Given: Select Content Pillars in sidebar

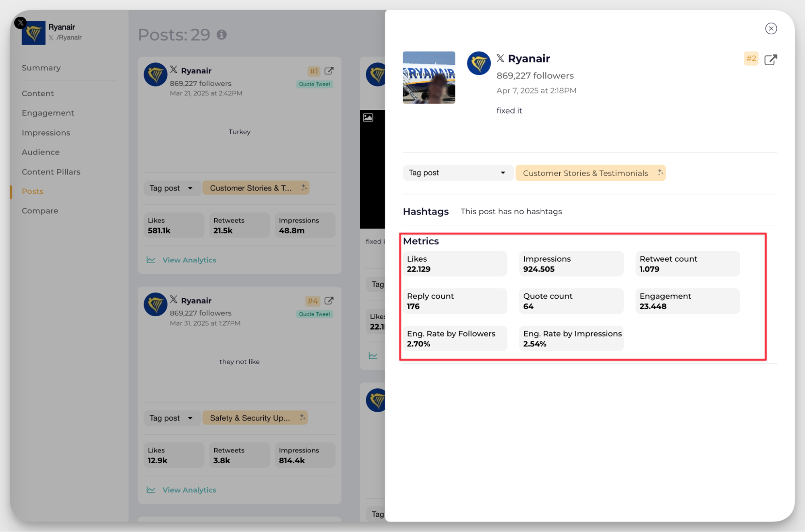Looking at the screenshot, I should point(51,172).
